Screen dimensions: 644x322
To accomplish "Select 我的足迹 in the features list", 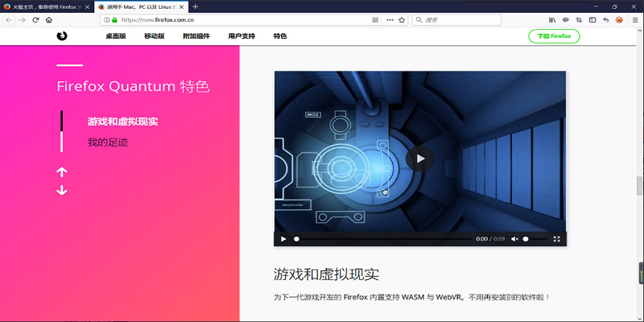I will [x=108, y=142].
